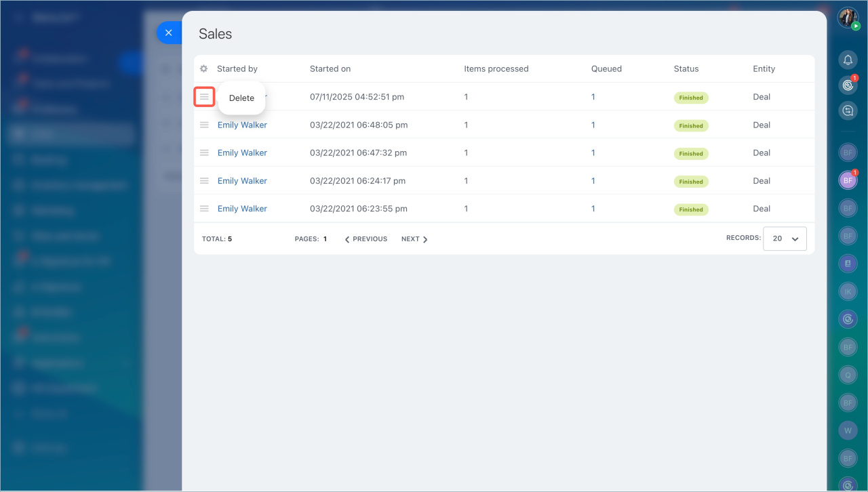868x492 pixels.
Task: Open the purple BF chat avatar with badge
Action: (x=848, y=180)
